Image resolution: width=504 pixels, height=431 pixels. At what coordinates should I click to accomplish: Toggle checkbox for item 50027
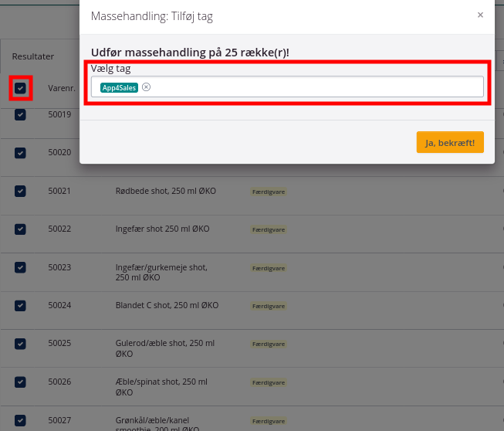pyautogui.click(x=20, y=420)
